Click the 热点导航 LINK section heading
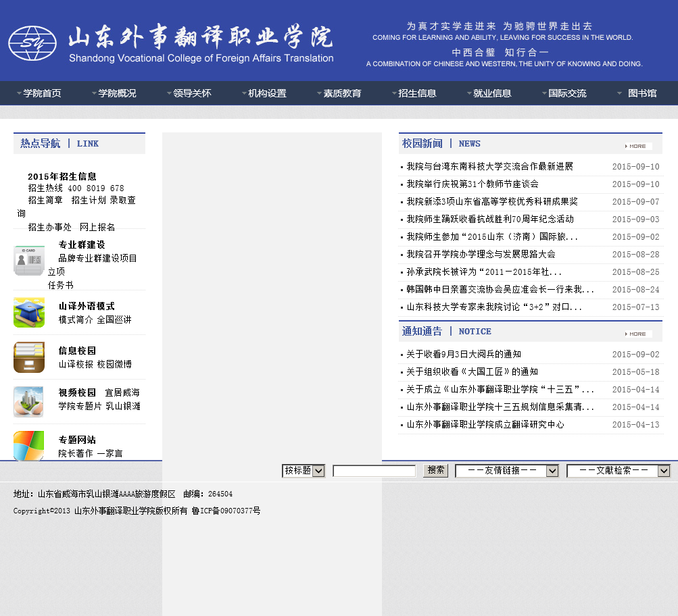The height and width of the screenshot is (616, 678). tap(59, 143)
